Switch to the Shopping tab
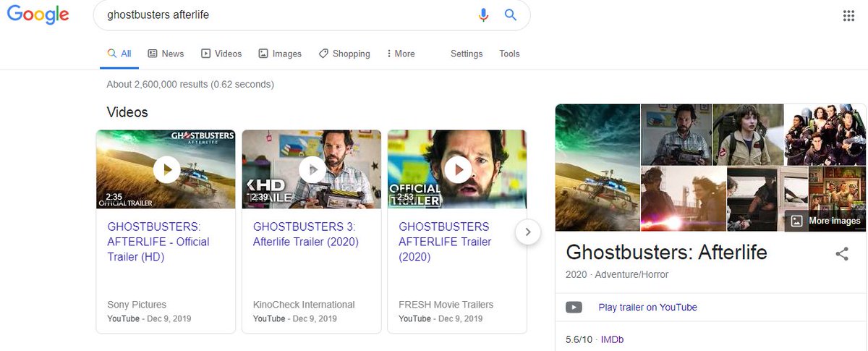This screenshot has height=351, width=868. 344,54
